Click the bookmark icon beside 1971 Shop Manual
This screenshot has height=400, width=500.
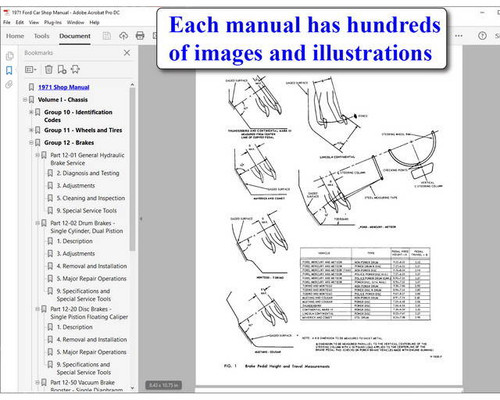tap(31, 87)
